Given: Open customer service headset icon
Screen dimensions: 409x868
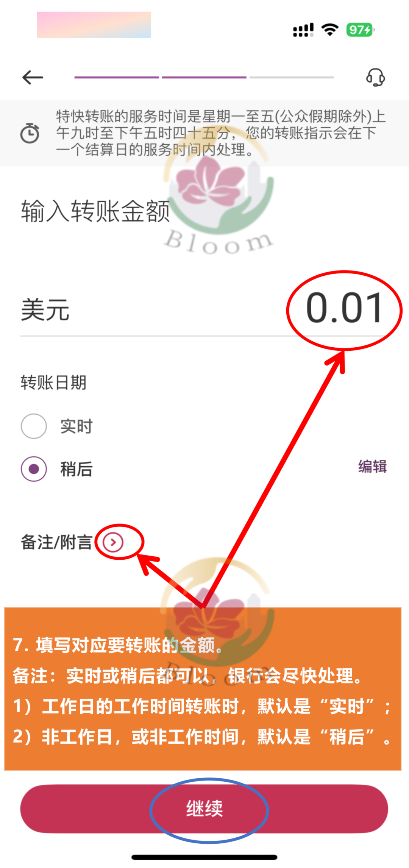Looking at the screenshot, I should 375,77.
